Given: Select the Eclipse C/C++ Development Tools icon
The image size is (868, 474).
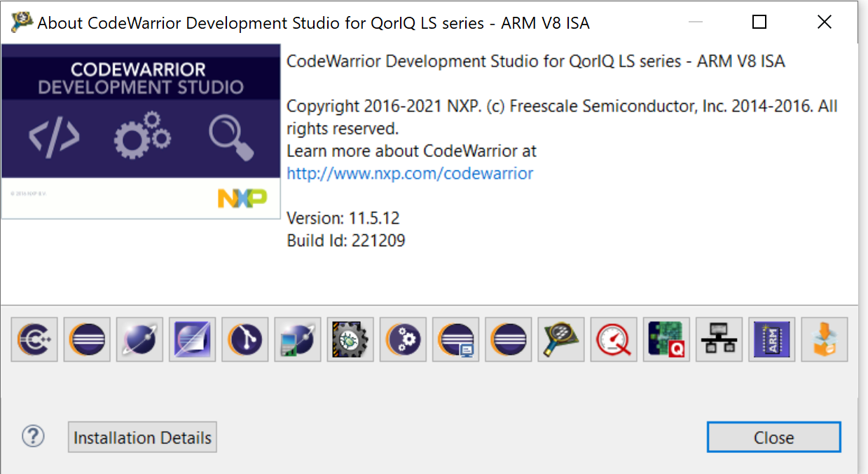Looking at the screenshot, I should pyautogui.click(x=34, y=339).
